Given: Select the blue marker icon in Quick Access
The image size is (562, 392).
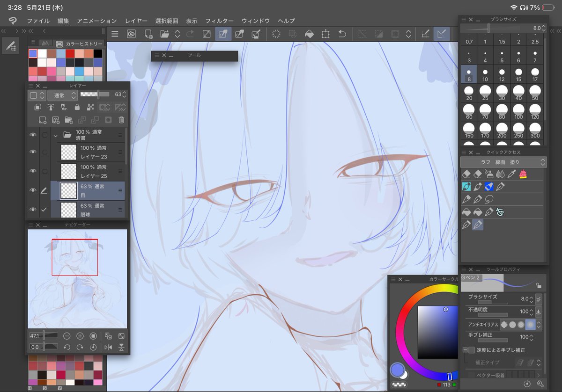Looking at the screenshot, I should pyautogui.click(x=489, y=187).
